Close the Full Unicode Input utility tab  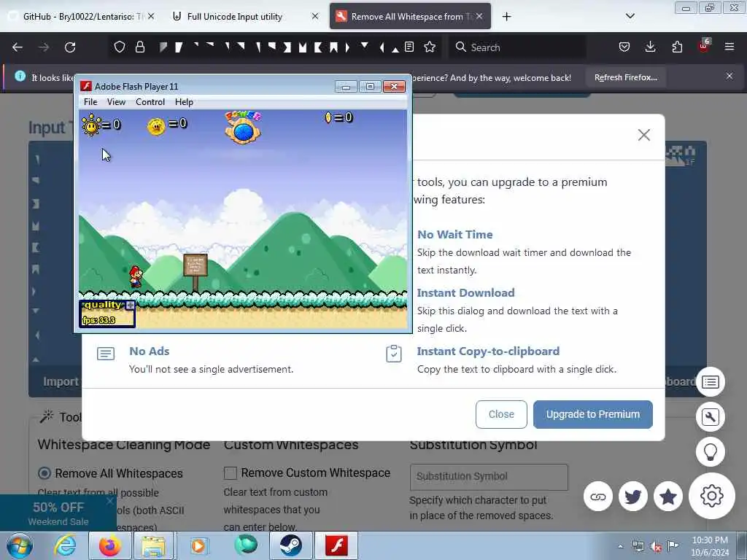coord(315,16)
